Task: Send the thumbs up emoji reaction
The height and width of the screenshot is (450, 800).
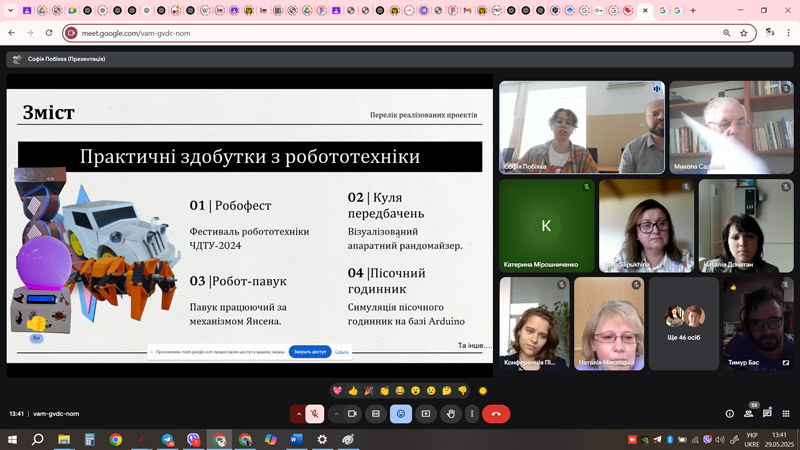Action: 353,390
